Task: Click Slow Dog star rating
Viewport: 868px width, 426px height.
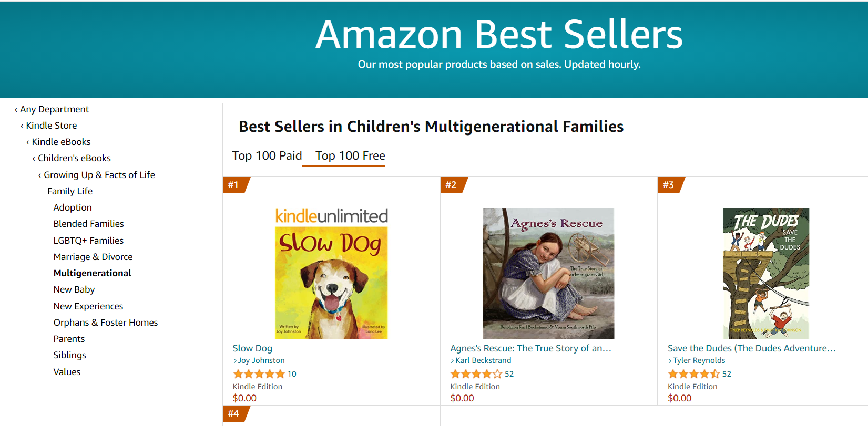Action: 259,374
